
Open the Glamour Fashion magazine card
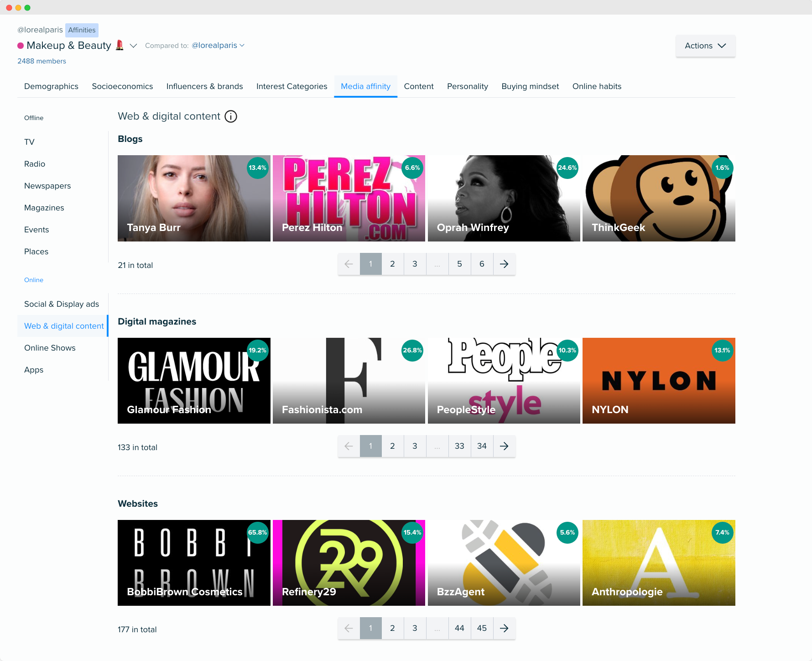pyautogui.click(x=194, y=381)
